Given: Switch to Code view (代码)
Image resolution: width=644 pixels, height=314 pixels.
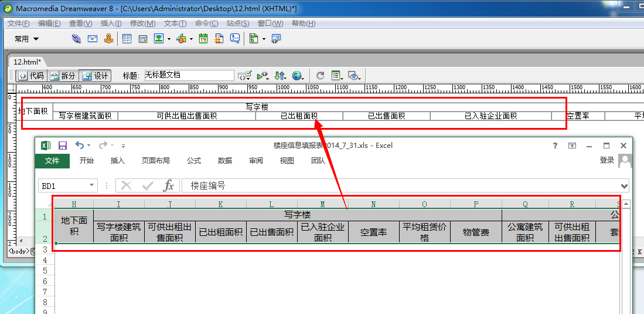Looking at the screenshot, I should (32, 76).
